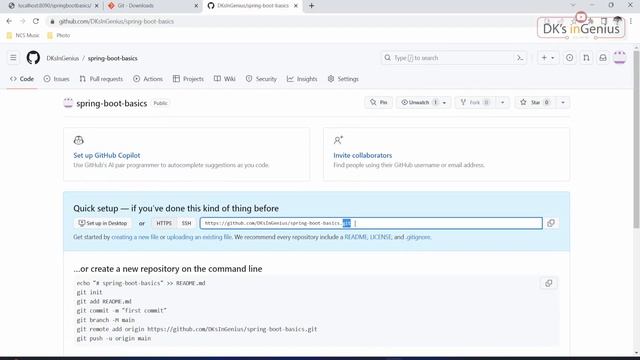This screenshot has height=360, width=640.
Task: Click the Fork button
Action: click(x=475, y=102)
